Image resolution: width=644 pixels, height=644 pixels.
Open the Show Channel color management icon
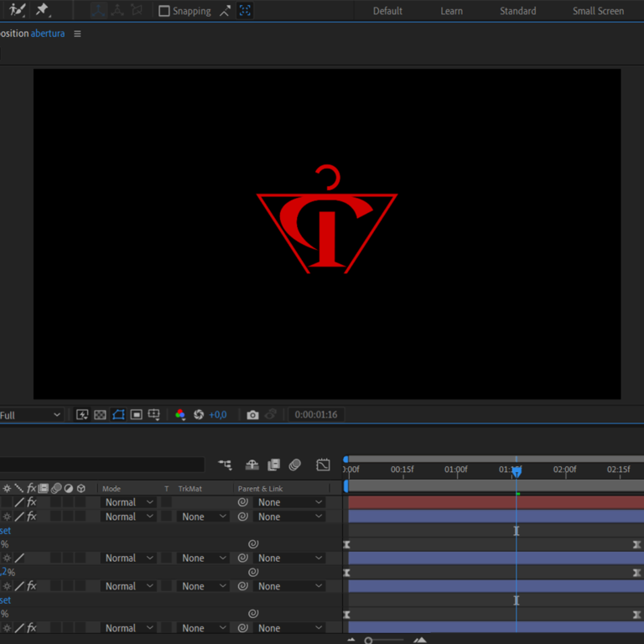(x=179, y=415)
